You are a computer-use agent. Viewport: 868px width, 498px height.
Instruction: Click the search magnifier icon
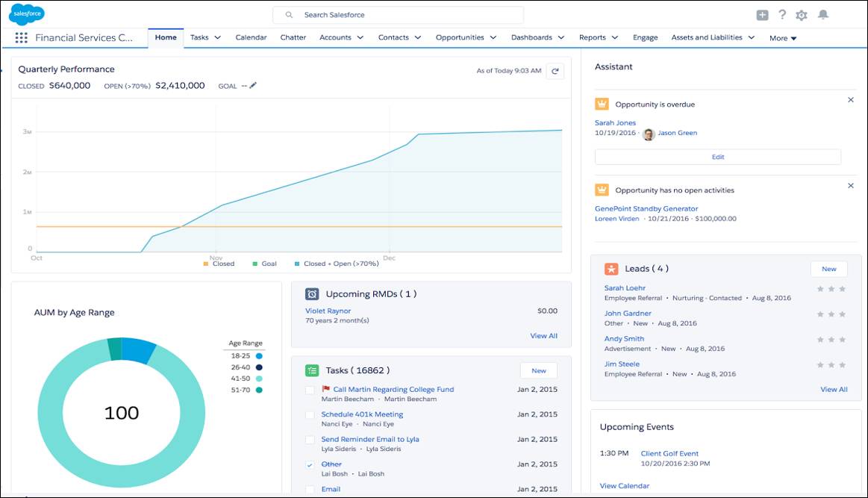tap(289, 15)
